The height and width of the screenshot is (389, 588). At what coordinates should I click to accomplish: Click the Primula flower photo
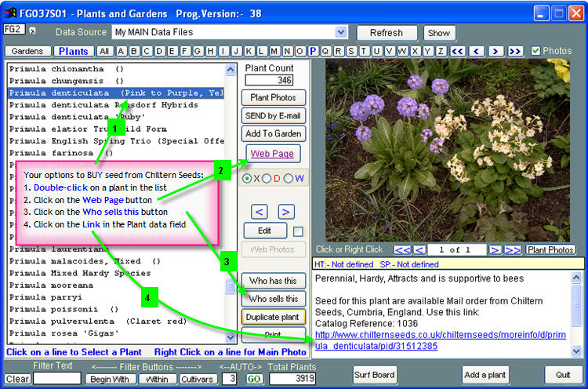click(x=448, y=150)
